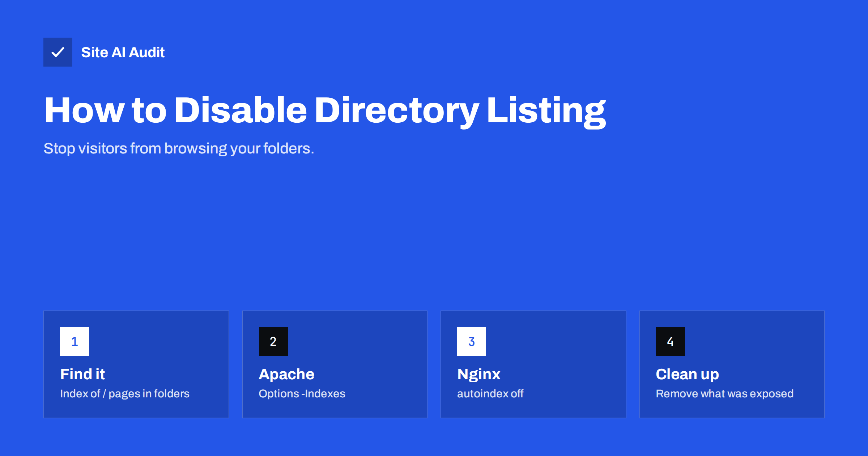Select the step 3 number badge
Image resolution: width=868 pixels, height=456 pixels.
[472, 342]
